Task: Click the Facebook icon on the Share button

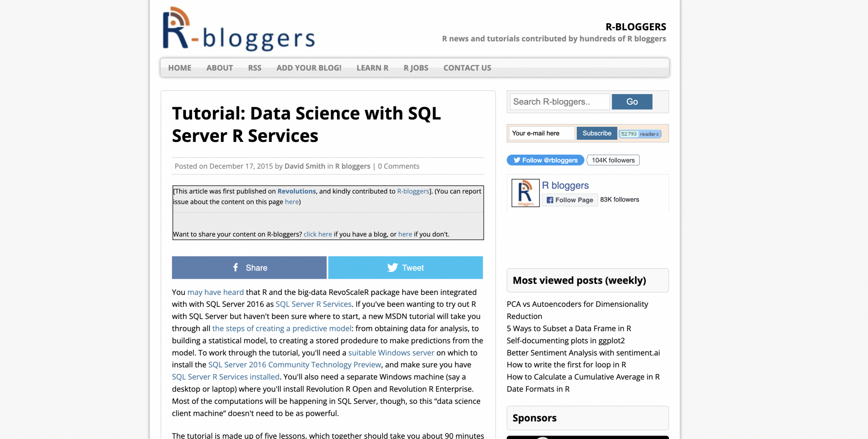Action: (236, 267)
